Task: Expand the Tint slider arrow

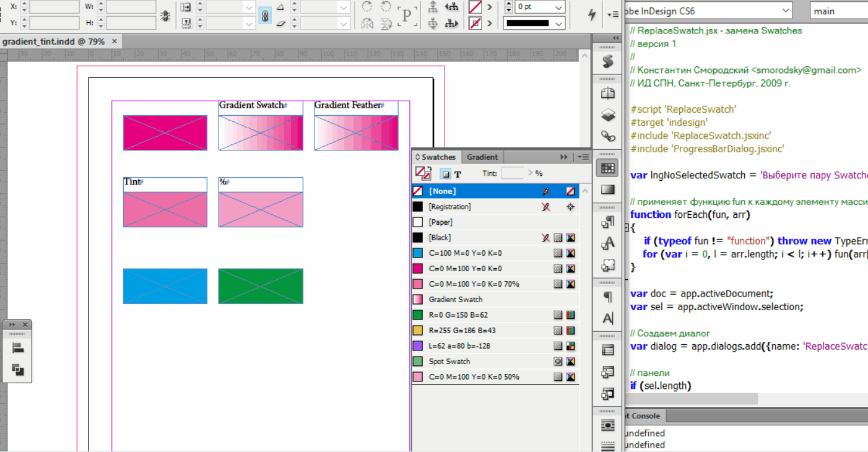Action: click(x=529, y=173)
